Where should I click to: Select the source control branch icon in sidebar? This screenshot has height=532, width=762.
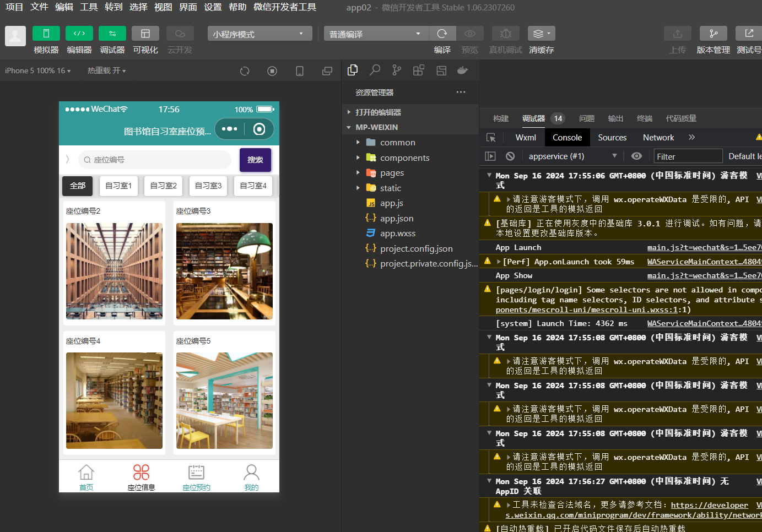396,70
